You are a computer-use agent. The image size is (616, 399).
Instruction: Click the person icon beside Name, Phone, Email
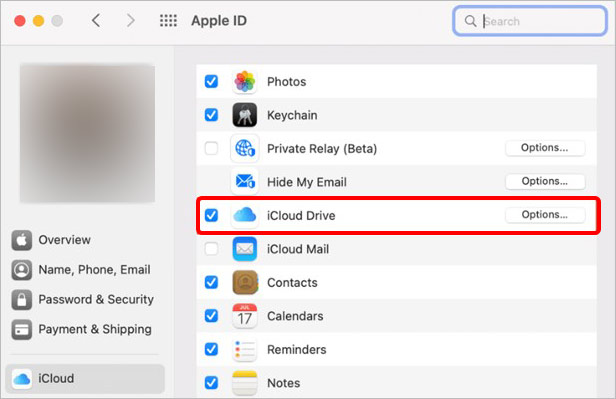(x=22, y=270)
